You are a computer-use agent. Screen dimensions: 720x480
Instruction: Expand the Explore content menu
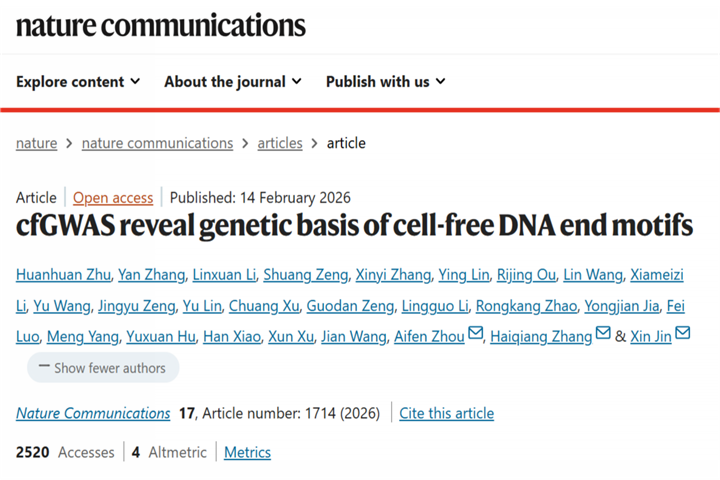pyautogui.click(x=78, y=82)
